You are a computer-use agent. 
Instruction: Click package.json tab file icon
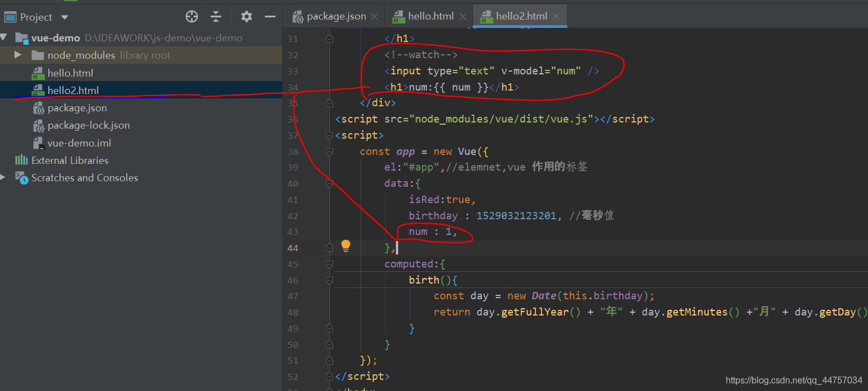pos(298,17)
